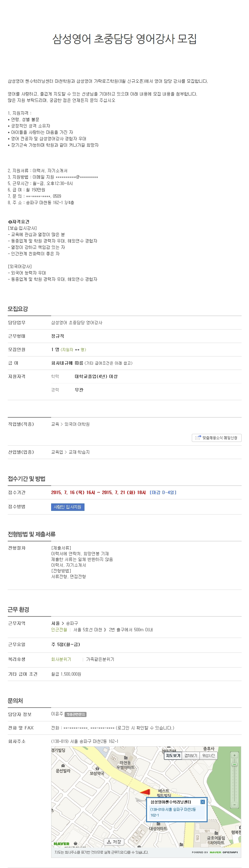Click the address link in map popup

[x=173, y=812]
